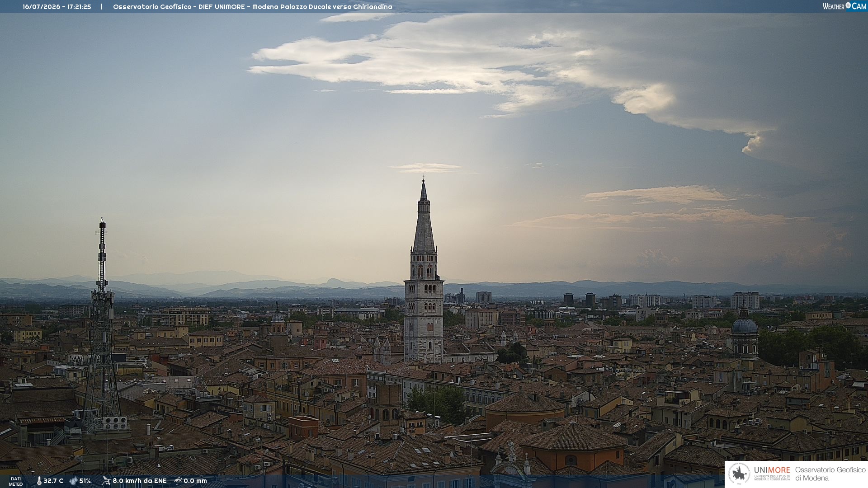Click the UNIMORE university seal logo

pyautogui.click(x=739, y=474)
